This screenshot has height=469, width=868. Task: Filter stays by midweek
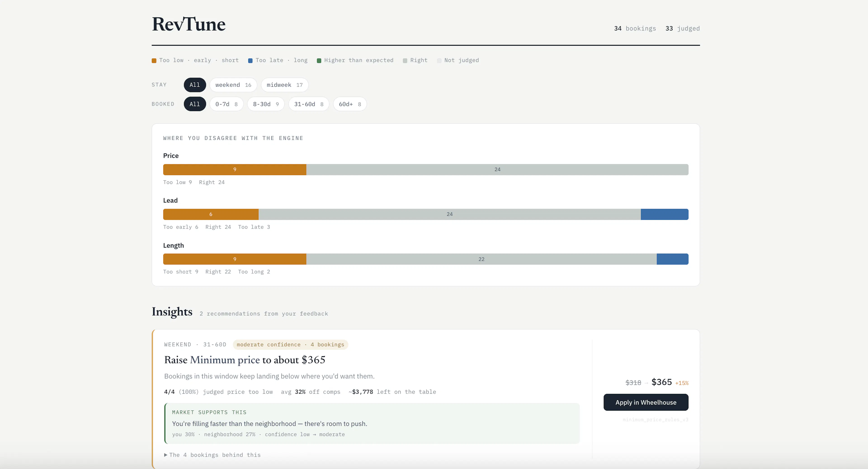point(285,85)
